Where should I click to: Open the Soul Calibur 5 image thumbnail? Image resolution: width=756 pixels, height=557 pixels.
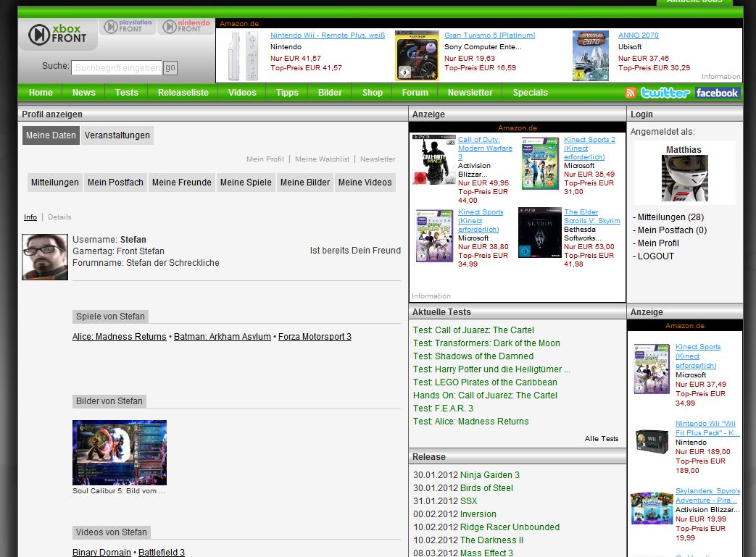click(x=120, y=452)
